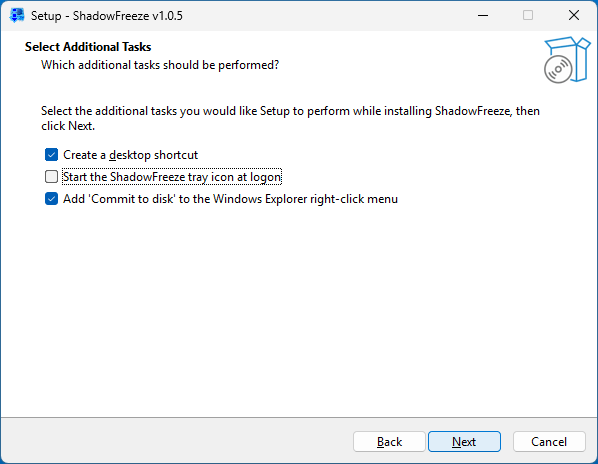Click the instruction paragraph mentioning Setup

(290, 118)
